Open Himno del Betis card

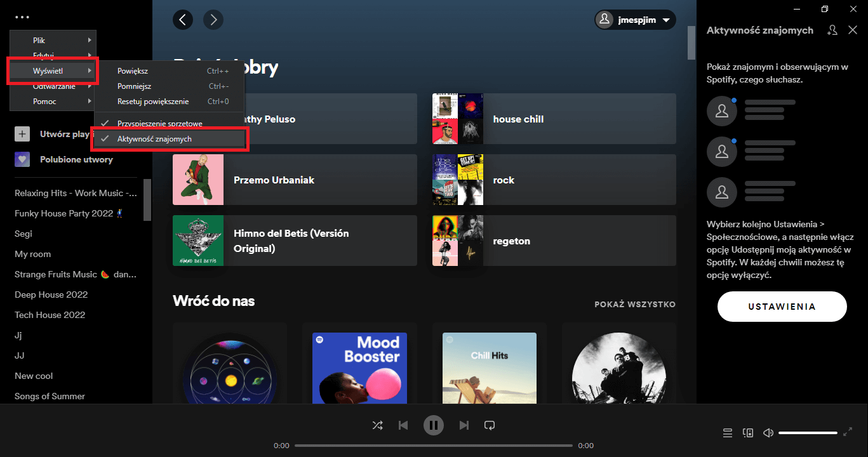coord(295,241)
